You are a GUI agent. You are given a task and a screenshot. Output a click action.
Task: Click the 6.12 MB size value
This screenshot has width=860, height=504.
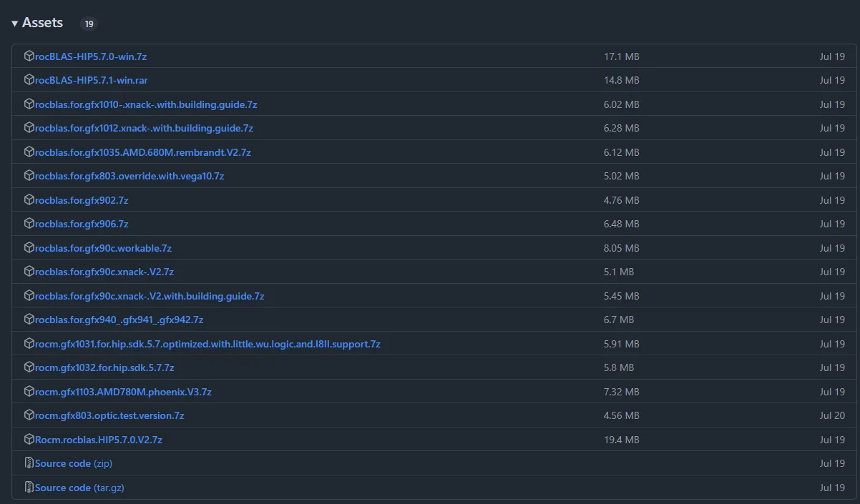[622, 152]
